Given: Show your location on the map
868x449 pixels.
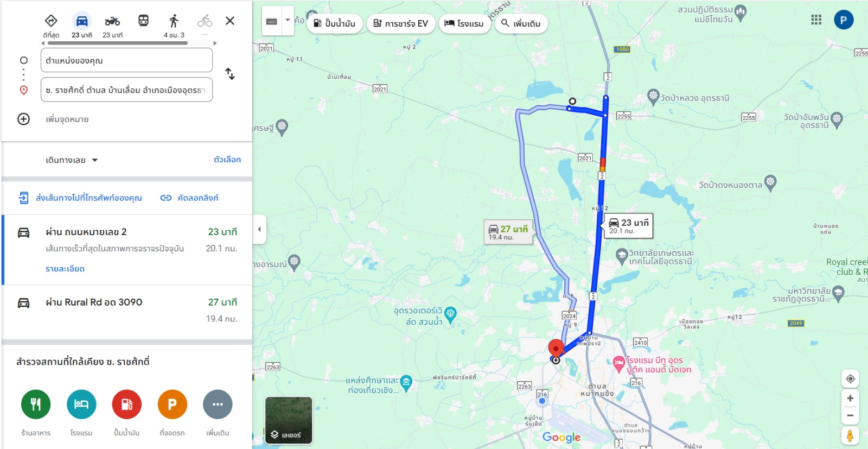Looking at the screenshot, I should point(850,379).
